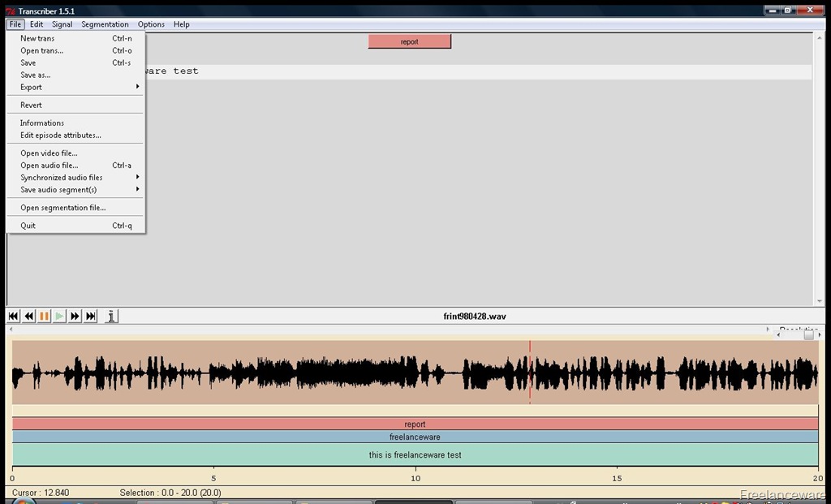Select the "this is freelanceware test" transcription segment
Screen dimensions: 831x504
point(415,454)
